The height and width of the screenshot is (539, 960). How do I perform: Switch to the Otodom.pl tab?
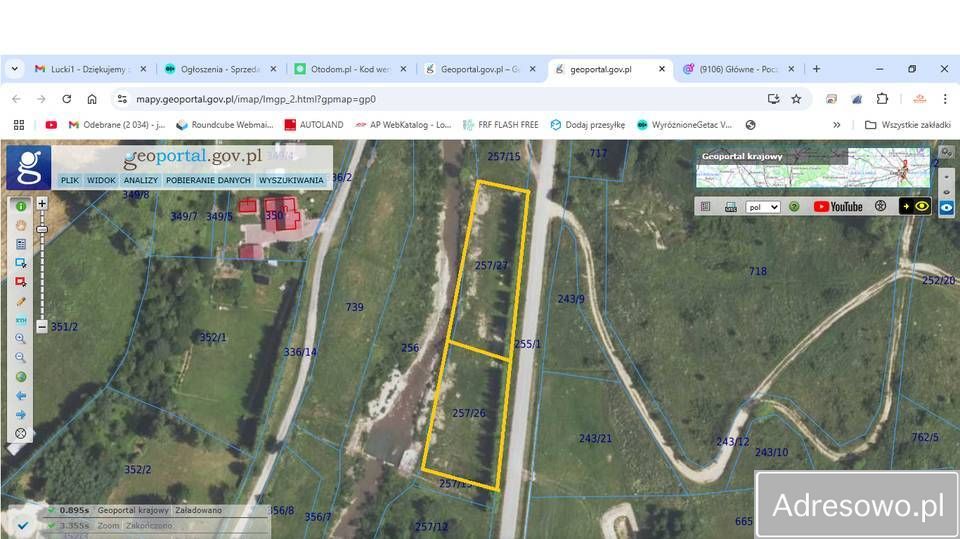point(350,69)
